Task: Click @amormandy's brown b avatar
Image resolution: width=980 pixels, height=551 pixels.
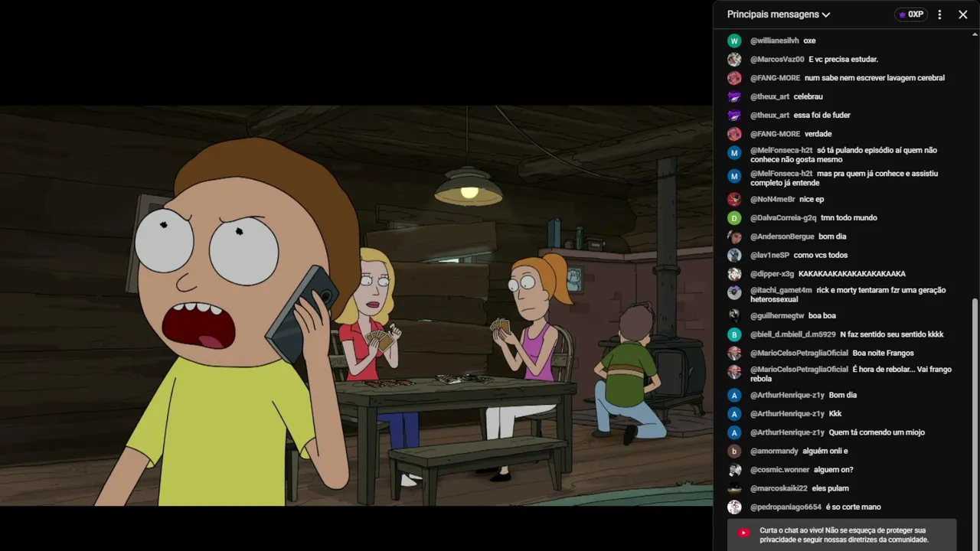Action: (734, 451)
